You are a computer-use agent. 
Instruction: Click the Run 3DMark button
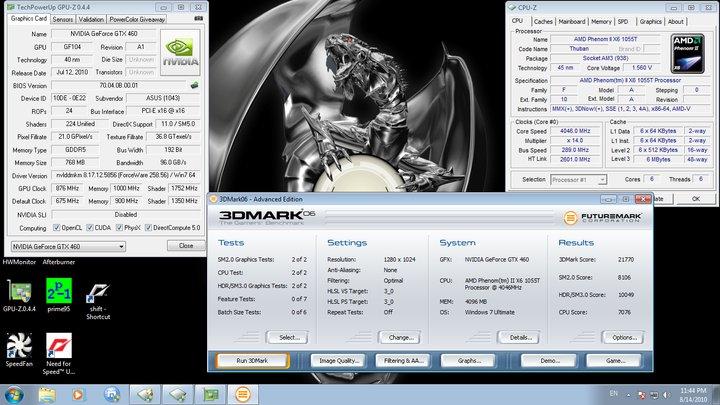tap(252, 360)
